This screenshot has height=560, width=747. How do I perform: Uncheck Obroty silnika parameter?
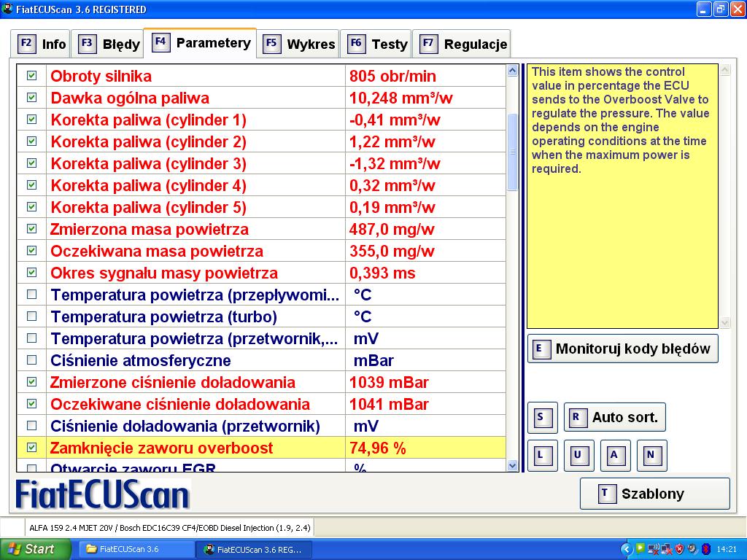pyautogui.click(x=31, y=76)
